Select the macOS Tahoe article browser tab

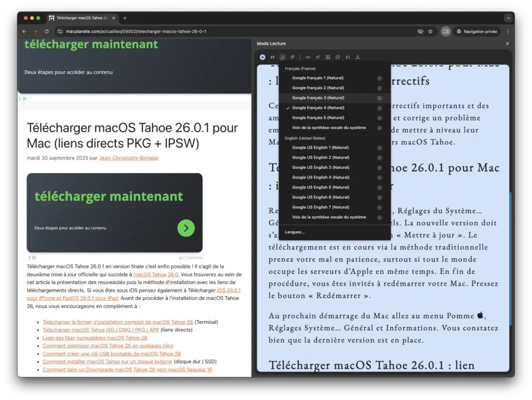click(x=81, y=17)
